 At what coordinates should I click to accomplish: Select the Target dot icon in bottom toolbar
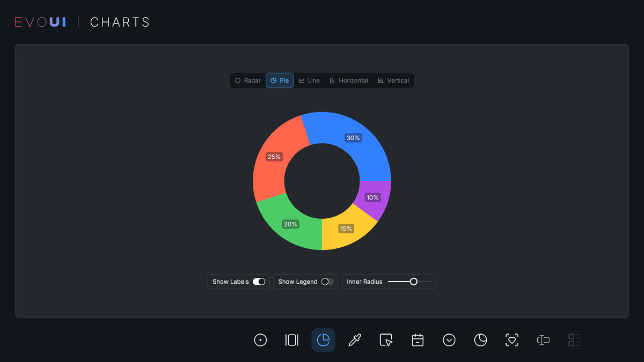point(260,340)
